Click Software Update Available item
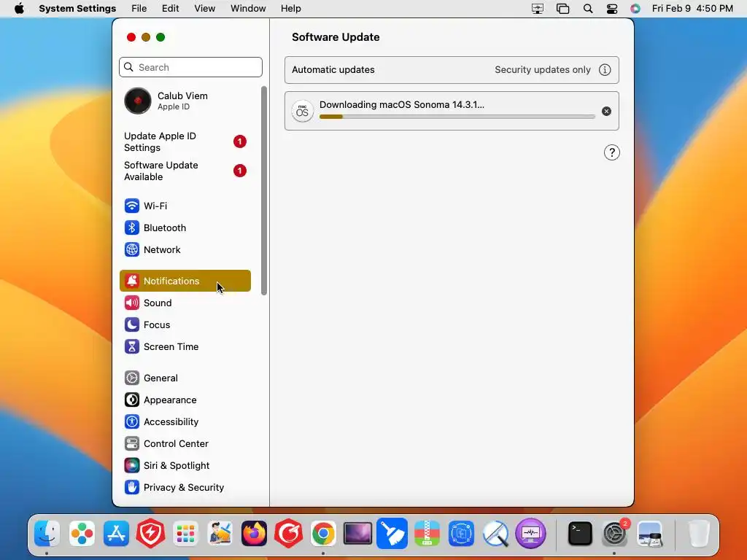Viewport: 747px width, 560px height. click(185, 171)
